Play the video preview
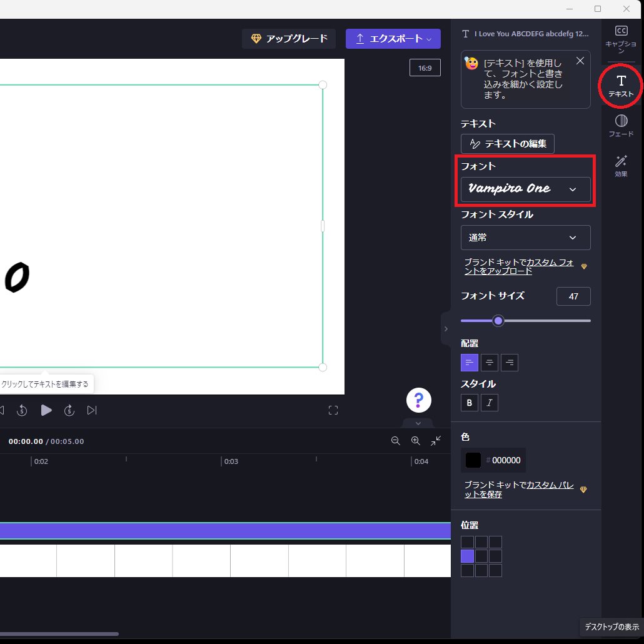Screen dimensions: 644x644 point(46,410)
